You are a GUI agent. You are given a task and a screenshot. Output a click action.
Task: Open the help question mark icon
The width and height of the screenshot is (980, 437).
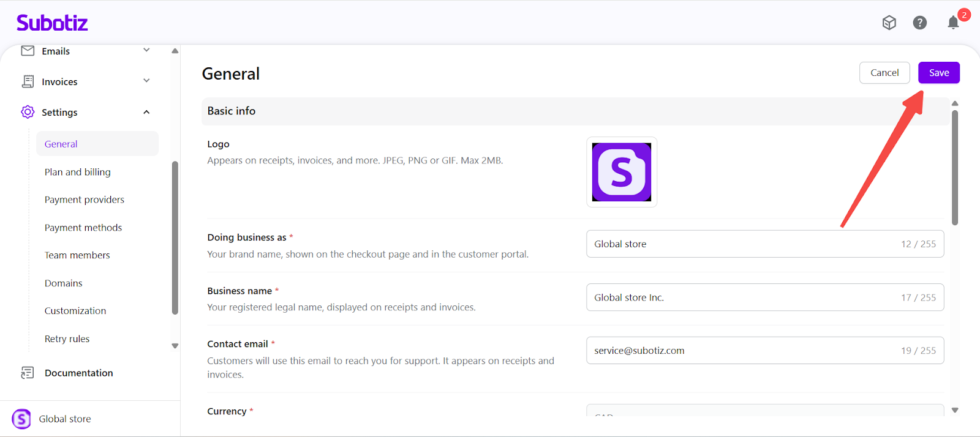click(x=919, y=23)
